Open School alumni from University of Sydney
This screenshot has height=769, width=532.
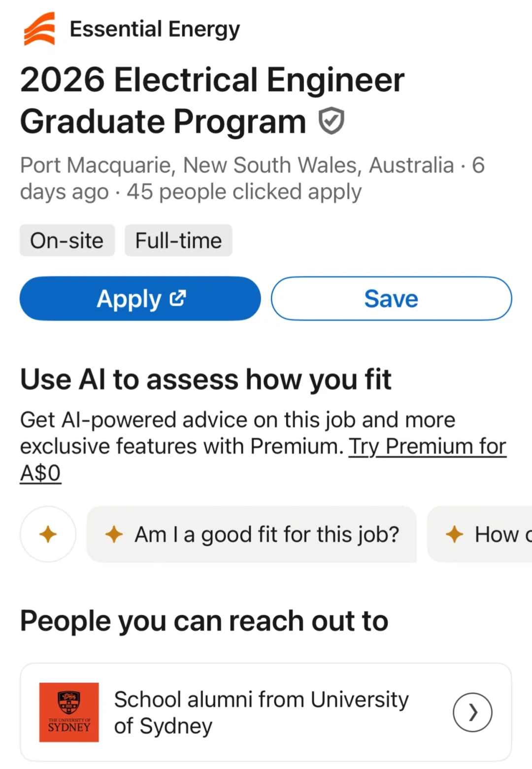click(x=261, y=712)
